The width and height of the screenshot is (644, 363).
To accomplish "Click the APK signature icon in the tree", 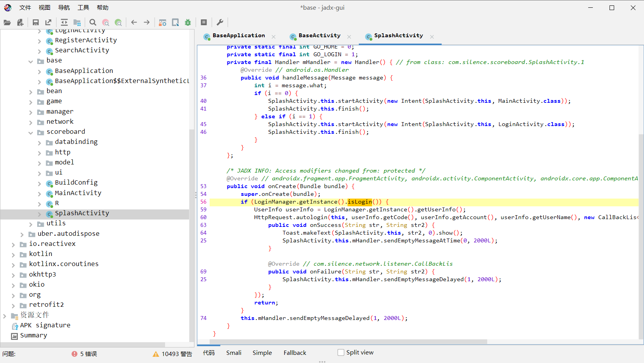I will [15, 326].
